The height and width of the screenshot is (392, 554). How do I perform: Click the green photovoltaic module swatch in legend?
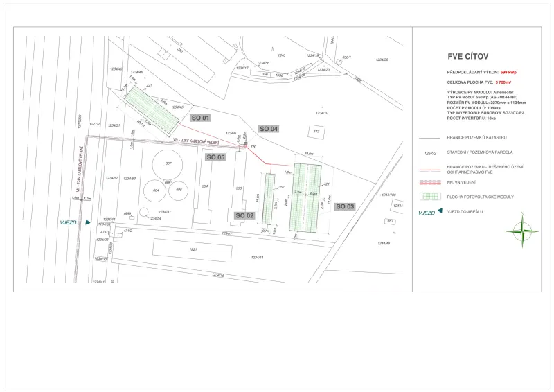430,197
